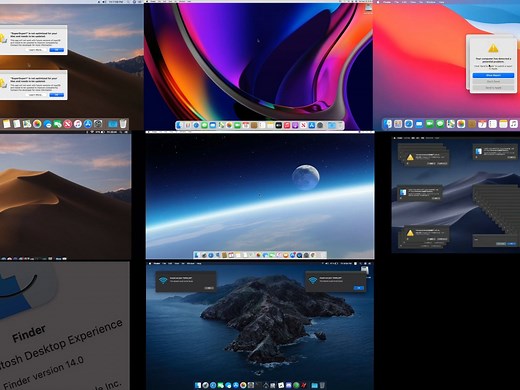520x390 pixels.
Task: Open App Store in the top-left Mojave dock
Action: point(88,124)
